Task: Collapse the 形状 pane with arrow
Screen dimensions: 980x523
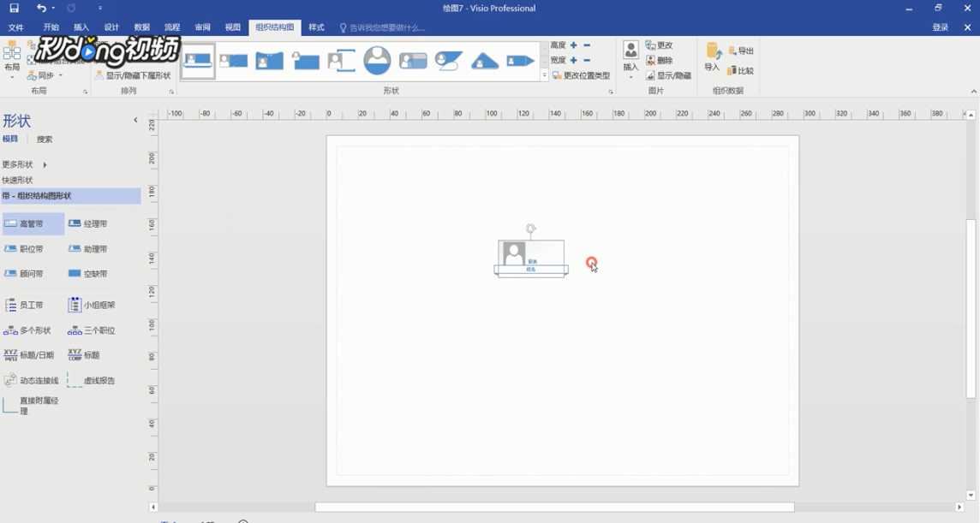Action: 135,120
